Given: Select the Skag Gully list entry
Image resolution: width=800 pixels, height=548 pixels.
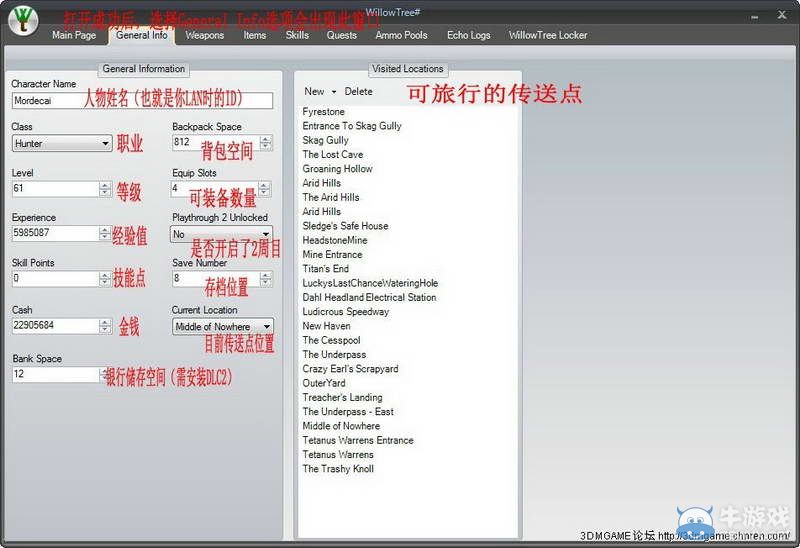Looking at the screenshot, I should pos(326,140).
